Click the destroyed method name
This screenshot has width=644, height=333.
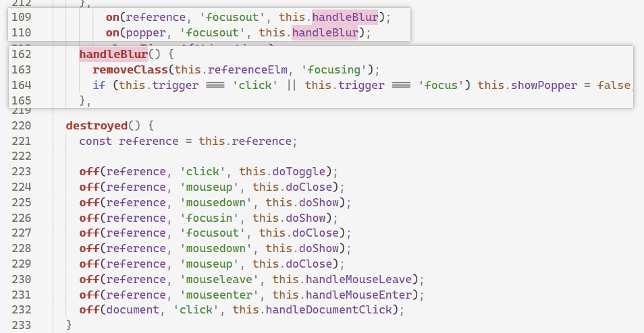click(95, 125)
